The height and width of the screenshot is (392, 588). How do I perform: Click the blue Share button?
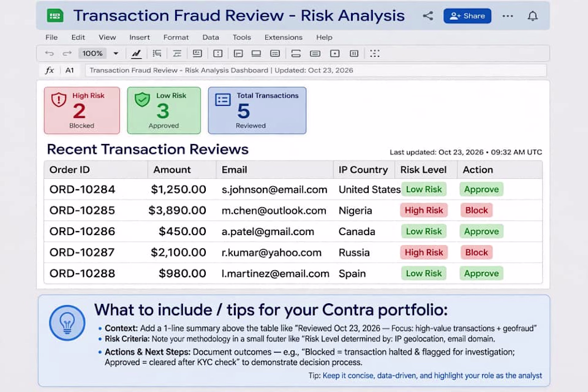click(467, 16)
